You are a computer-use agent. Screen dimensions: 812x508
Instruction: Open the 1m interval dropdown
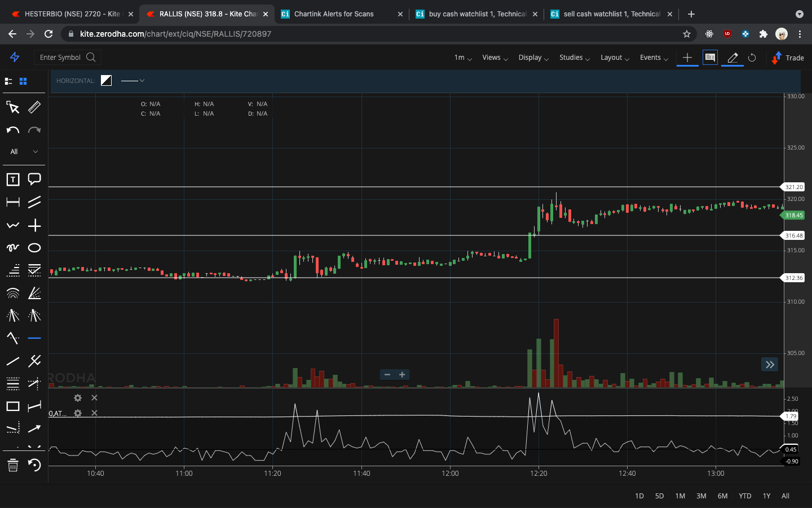point(462,58)
